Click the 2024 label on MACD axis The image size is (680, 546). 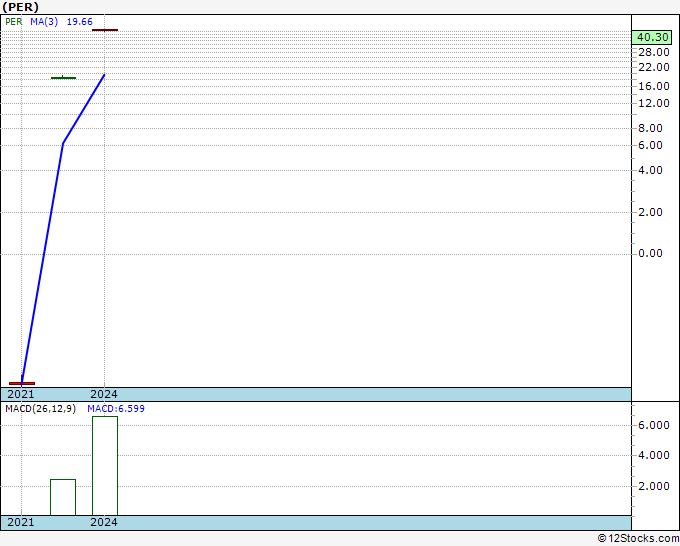coord(104,522)
